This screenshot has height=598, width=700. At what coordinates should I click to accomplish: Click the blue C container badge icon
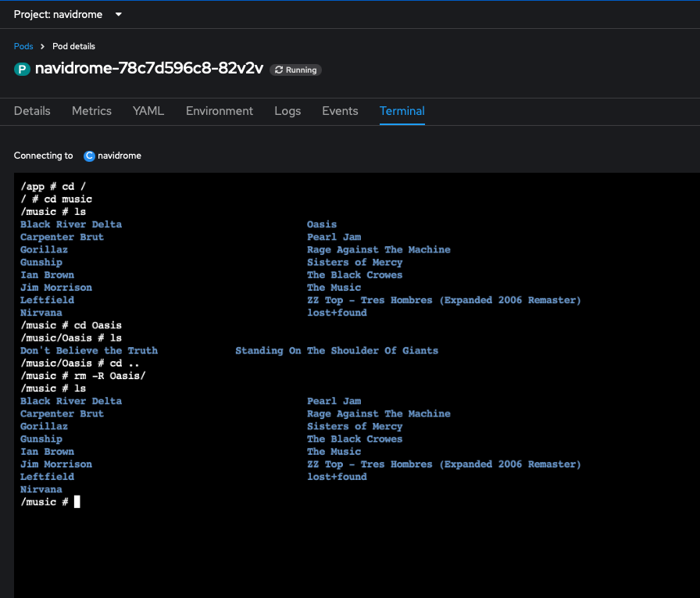[x=89, y=156]
